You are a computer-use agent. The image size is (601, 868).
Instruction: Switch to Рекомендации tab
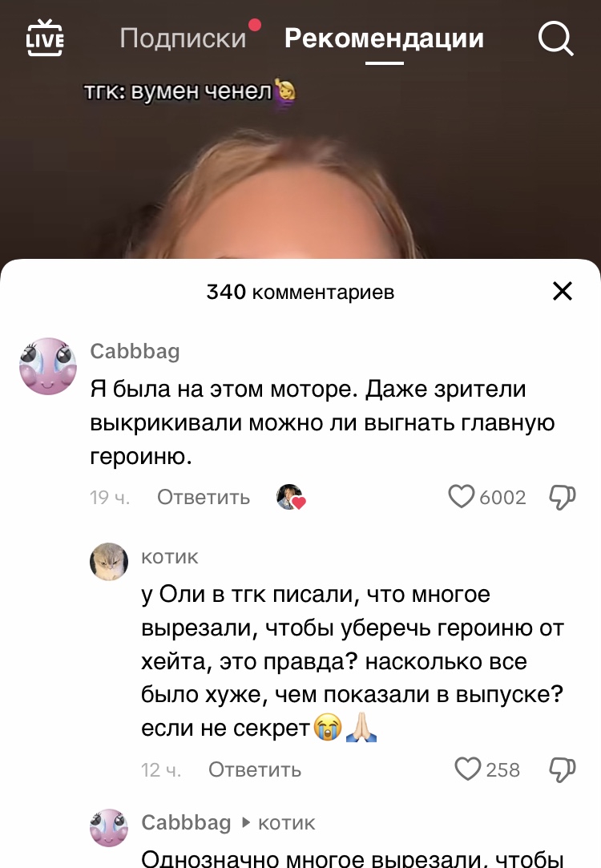pos(384,38)
